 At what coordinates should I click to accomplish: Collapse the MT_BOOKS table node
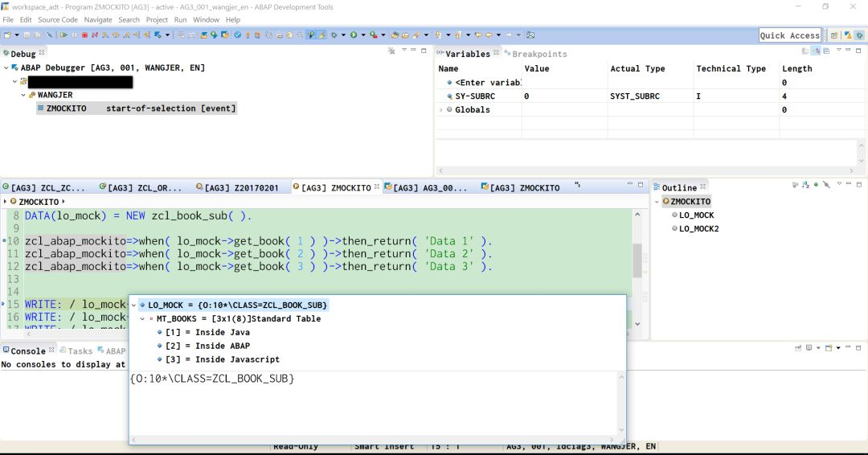143,319
